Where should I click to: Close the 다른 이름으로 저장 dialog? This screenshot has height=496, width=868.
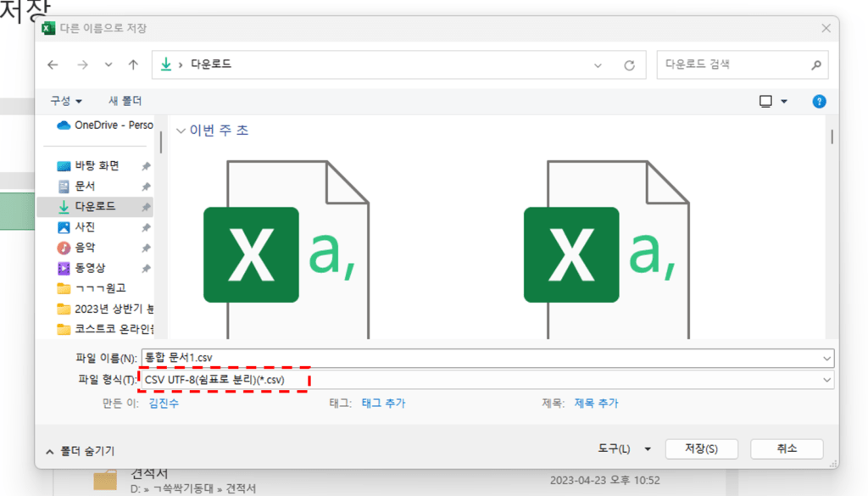pyautogui.click(x=826, y=28)
